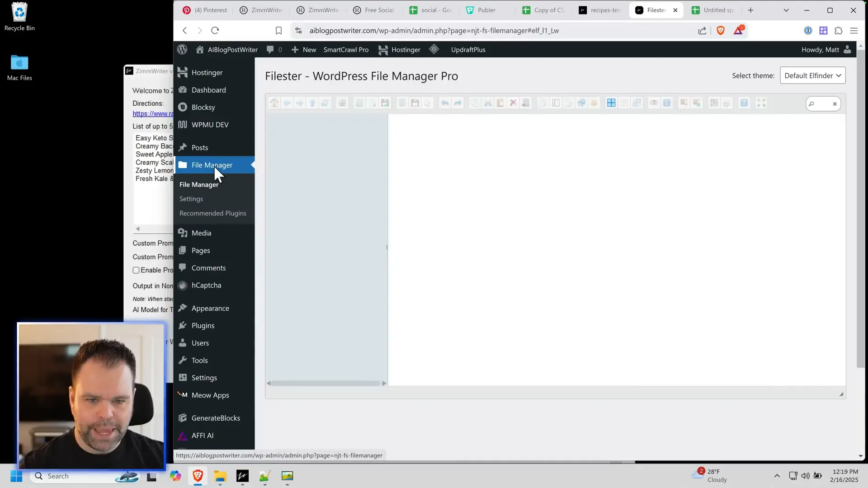Click the Filester file search field
This screenshot has width=868, height=488.
point(823,104)
